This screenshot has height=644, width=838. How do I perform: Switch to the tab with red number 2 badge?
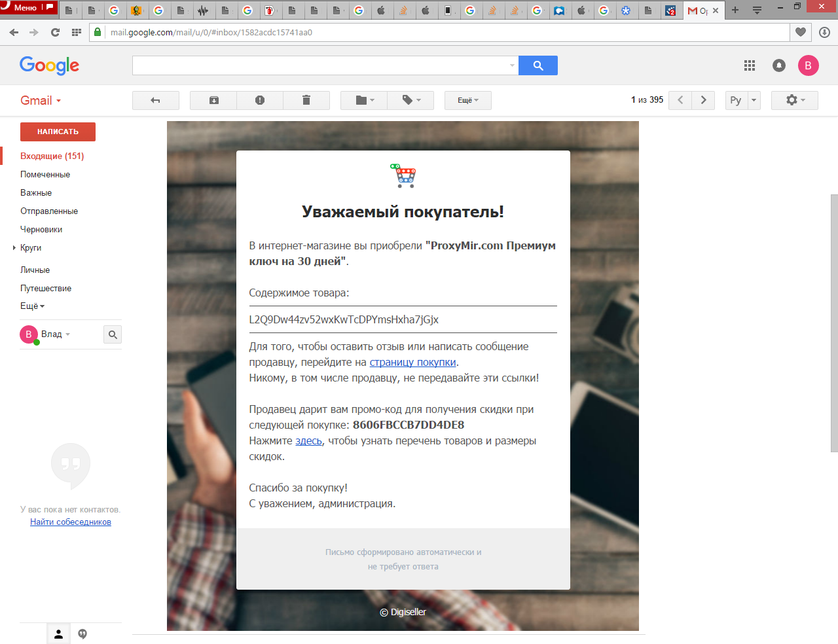[x=670, y=10]
